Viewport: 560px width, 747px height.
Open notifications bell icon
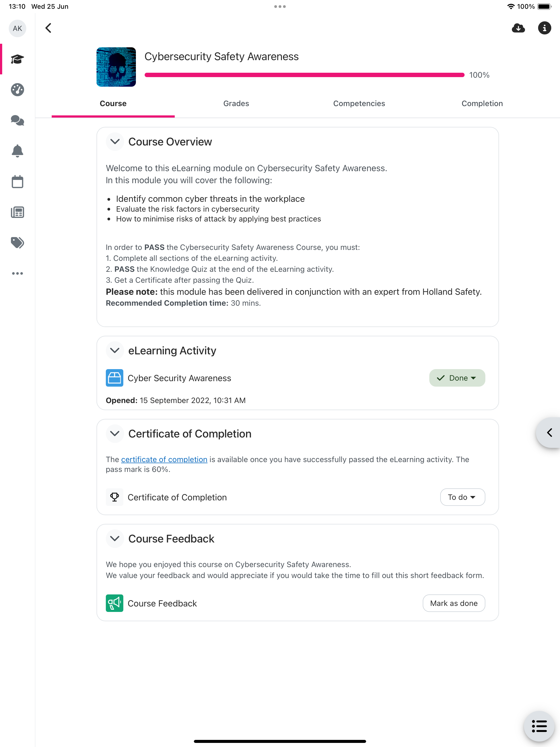(17, 151)
